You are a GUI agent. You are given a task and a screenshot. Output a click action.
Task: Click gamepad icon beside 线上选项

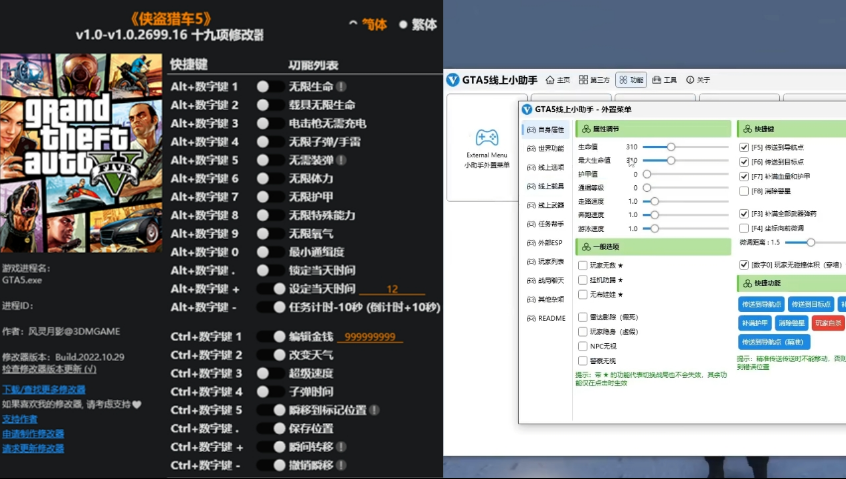pos(531,167)
